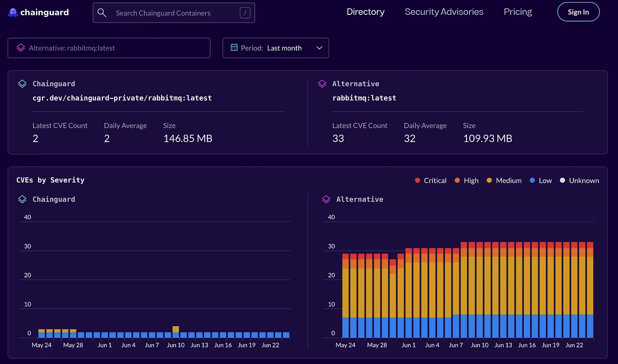
Task: Click the pink Alternative icon in summary card
Action: click(322, 84)
